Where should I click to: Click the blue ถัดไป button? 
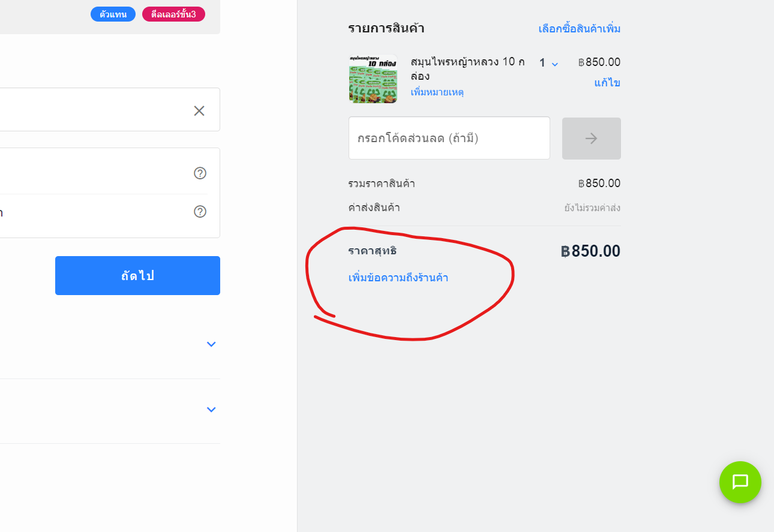click(x=137, y=275)
